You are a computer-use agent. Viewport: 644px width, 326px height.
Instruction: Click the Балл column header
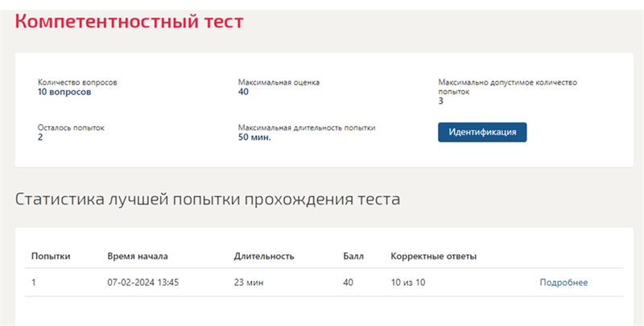[353, 256]
